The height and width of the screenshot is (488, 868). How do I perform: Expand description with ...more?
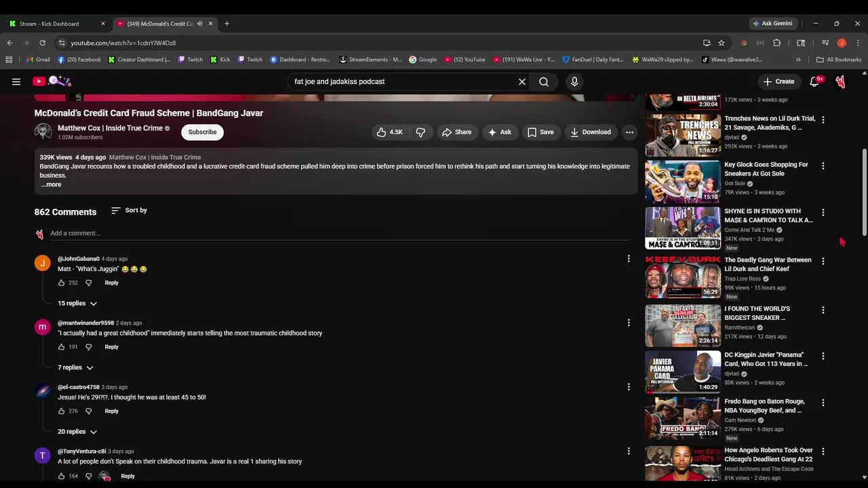click(x=51, y=184)
